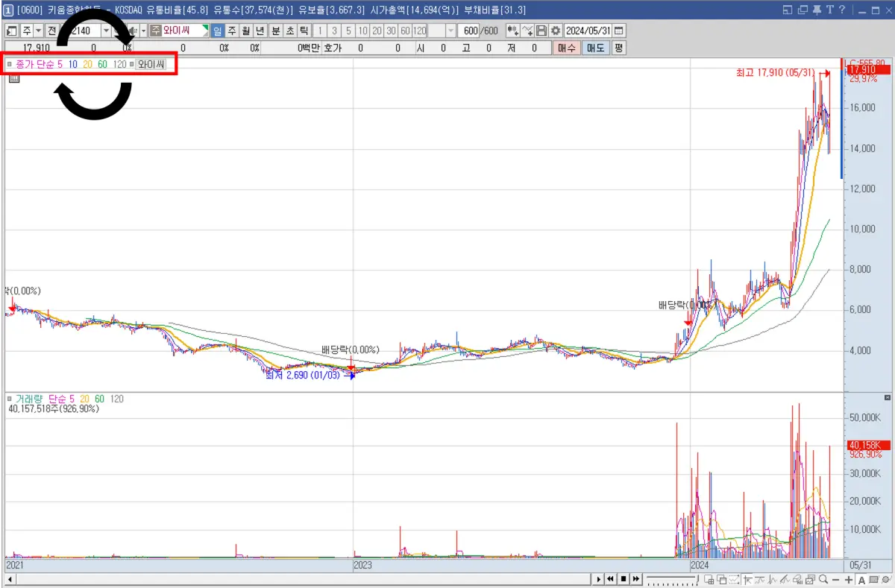The width and height of the screenshot is (895, 588).
Task: Stop chart replay with stop button
Action: [x=624, y=579]
